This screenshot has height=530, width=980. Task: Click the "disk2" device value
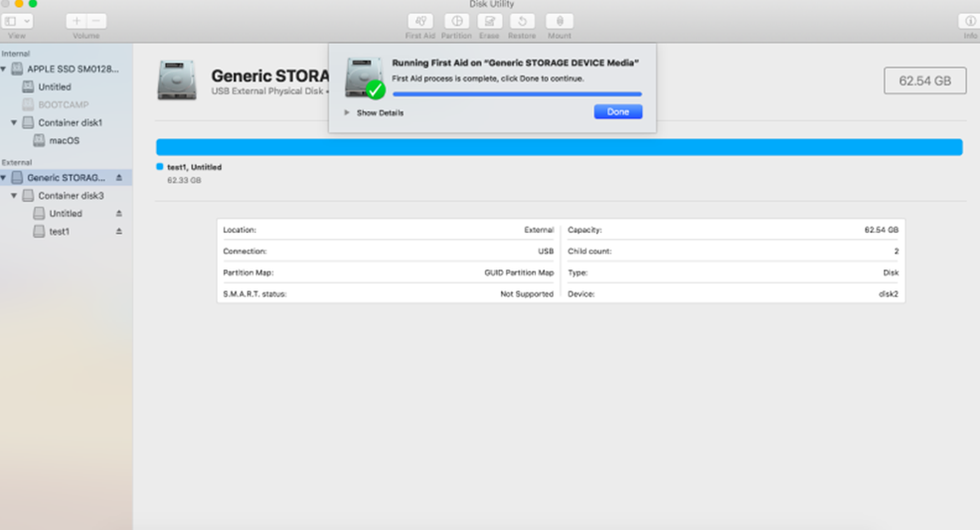pyautogui.click(x=889, y=293)
